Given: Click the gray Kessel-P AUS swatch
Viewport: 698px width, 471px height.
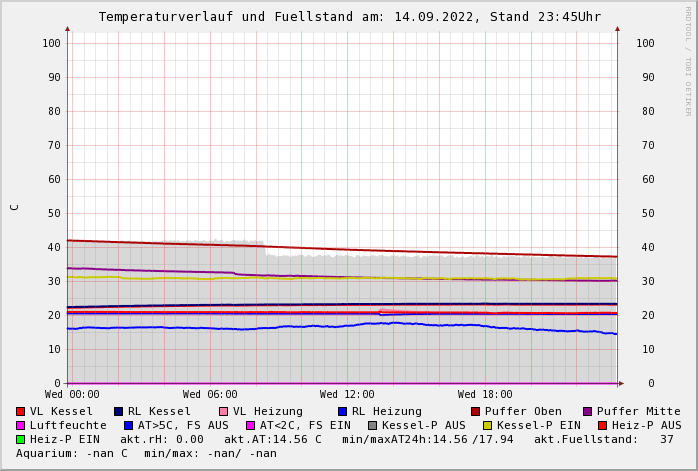Looking at the screenshot, I should (x=373, y=426).
